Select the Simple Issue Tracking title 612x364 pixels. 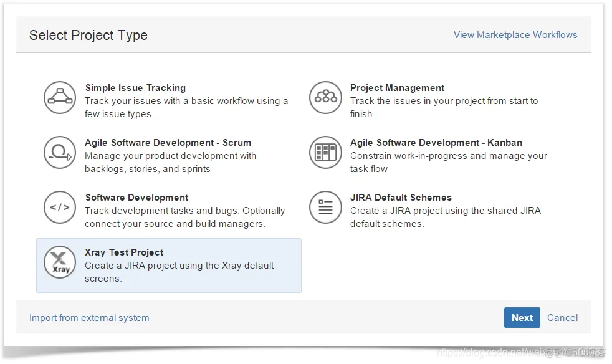[x=135, y=88]
